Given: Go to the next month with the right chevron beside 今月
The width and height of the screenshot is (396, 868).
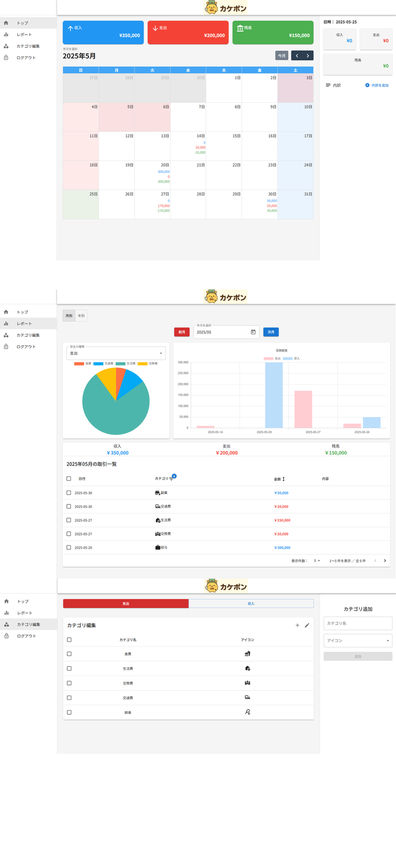Looking at the screenshot, I should pos(308,55).
